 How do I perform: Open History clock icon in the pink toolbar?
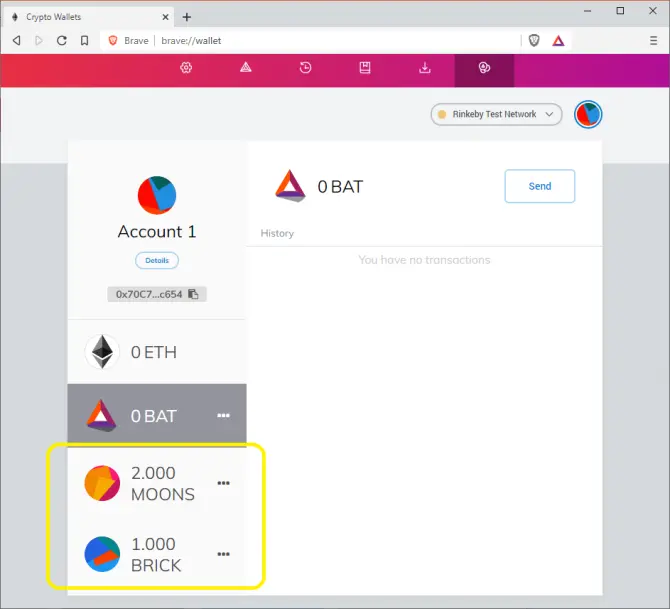click(x=305, y=68)
